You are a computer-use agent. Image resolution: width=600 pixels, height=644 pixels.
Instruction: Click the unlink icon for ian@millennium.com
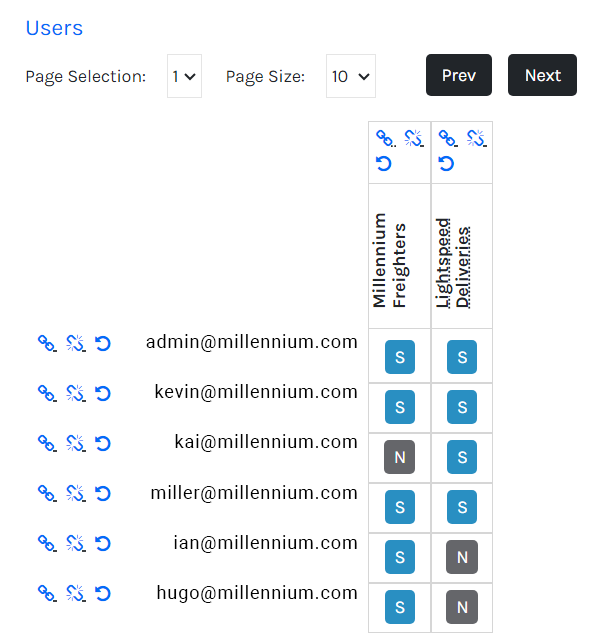click(76, 544)
